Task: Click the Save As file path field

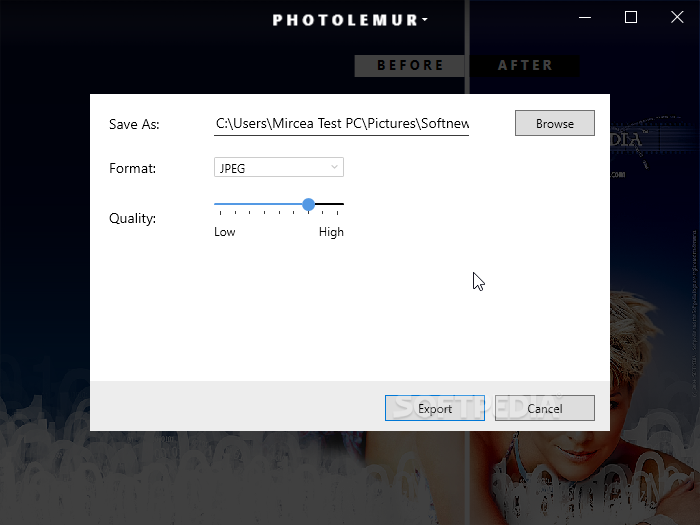Action: [342, 124]
